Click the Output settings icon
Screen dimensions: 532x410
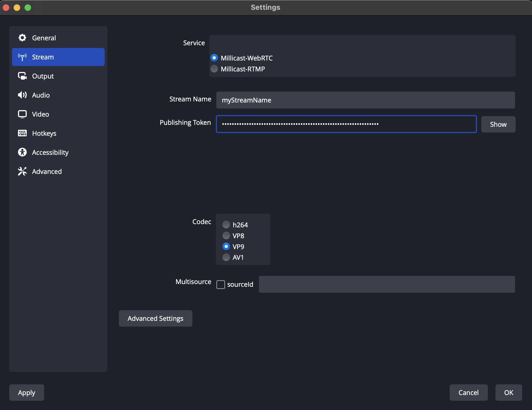point(22,76)
